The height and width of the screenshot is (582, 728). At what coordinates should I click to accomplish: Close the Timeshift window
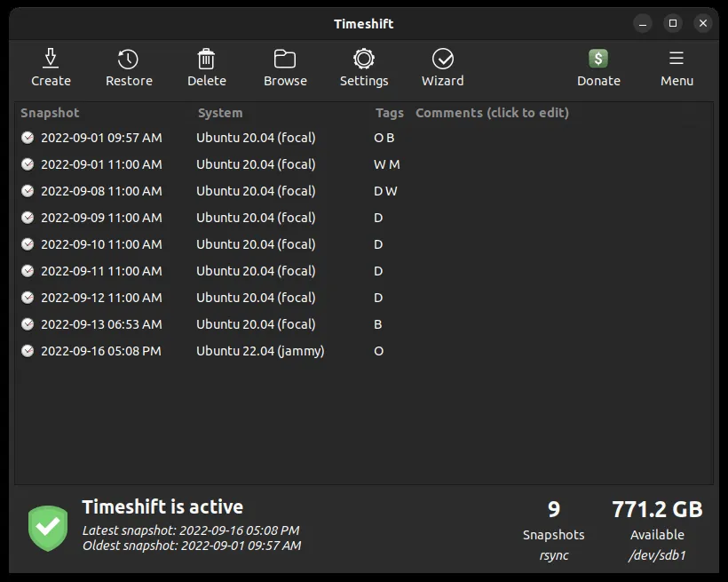[703, 23]
